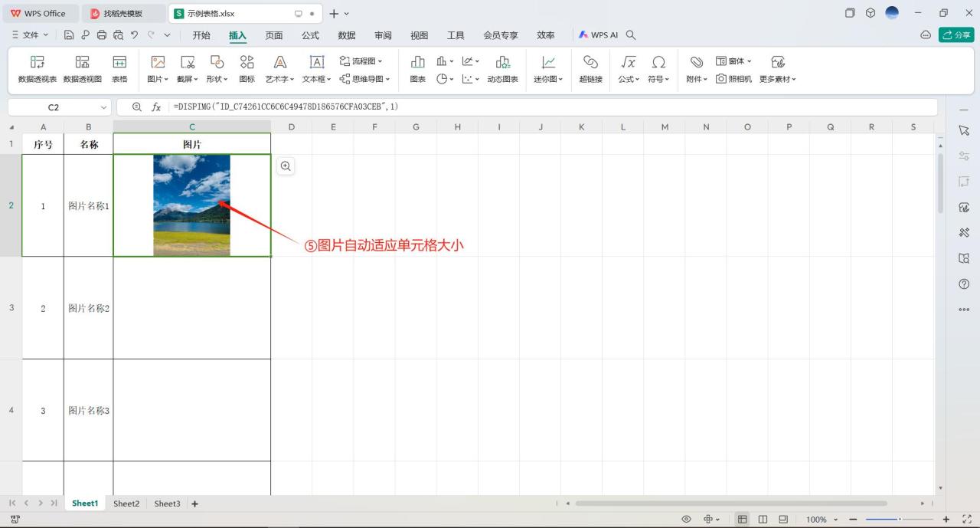Switch to the Sheet2 worksheet tab
Image resolution: width=980 pixels, height=528 pixels.
click(126, 503)
